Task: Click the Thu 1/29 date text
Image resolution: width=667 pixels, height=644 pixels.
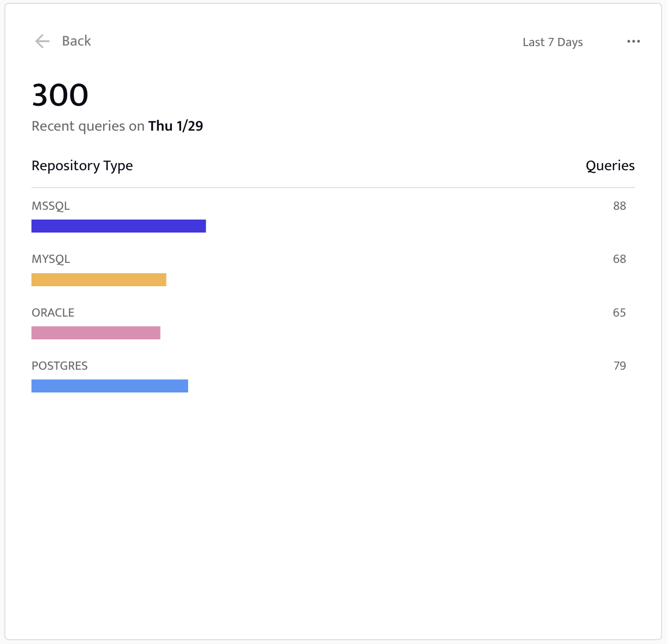Action: pyautogui.click(x=176, y=126)
